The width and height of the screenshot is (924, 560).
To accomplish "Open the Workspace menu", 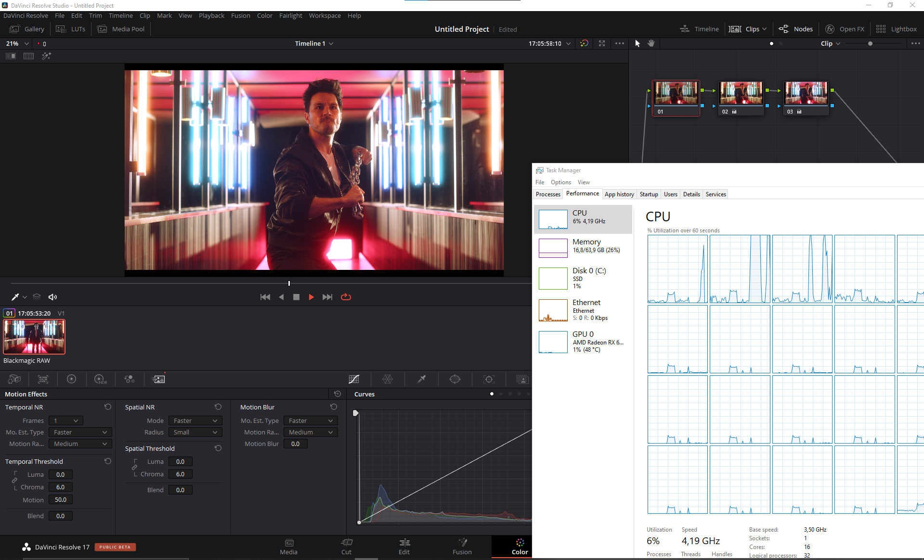I will [325, 15].
